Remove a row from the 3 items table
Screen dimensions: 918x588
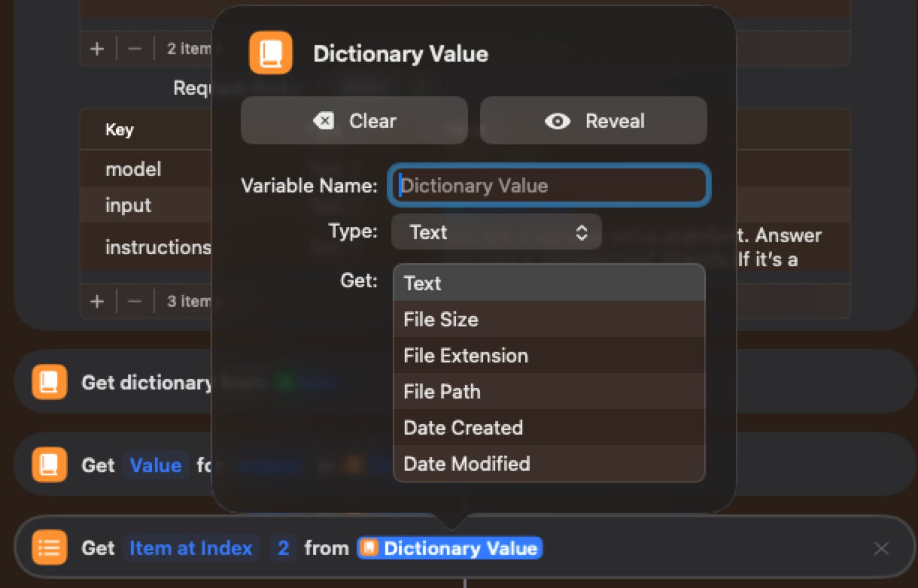[135, 302]
